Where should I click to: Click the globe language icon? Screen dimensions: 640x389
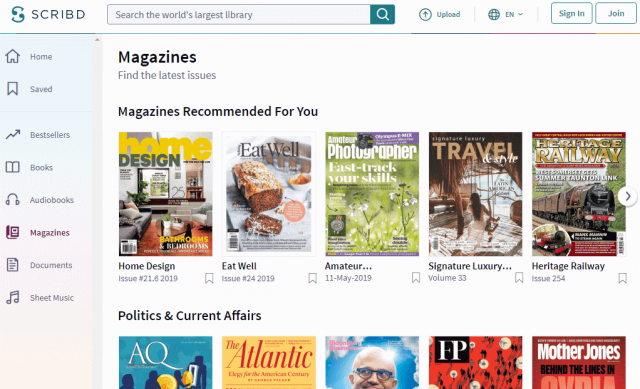pyautogui.click(x=494, y=15)
